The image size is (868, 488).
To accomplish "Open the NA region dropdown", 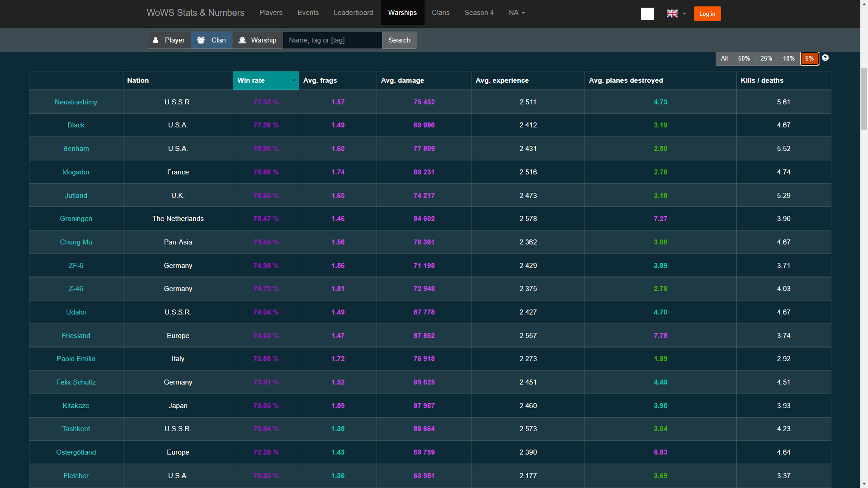I will pos(517,13).
